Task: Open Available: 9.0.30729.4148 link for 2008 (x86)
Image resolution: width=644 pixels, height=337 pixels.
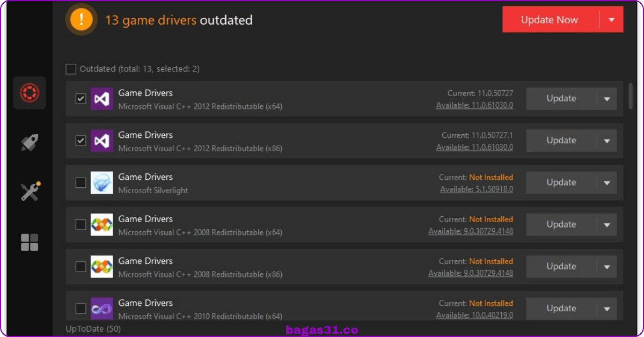Action: click(x=471, y=273)
